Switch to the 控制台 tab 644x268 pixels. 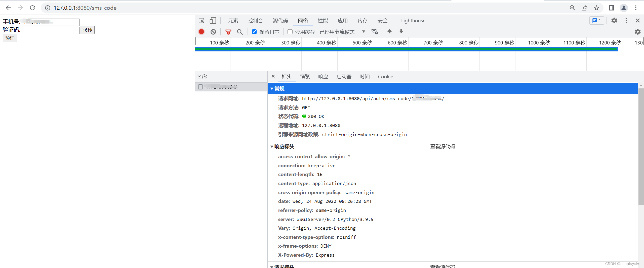coord(255,21)
